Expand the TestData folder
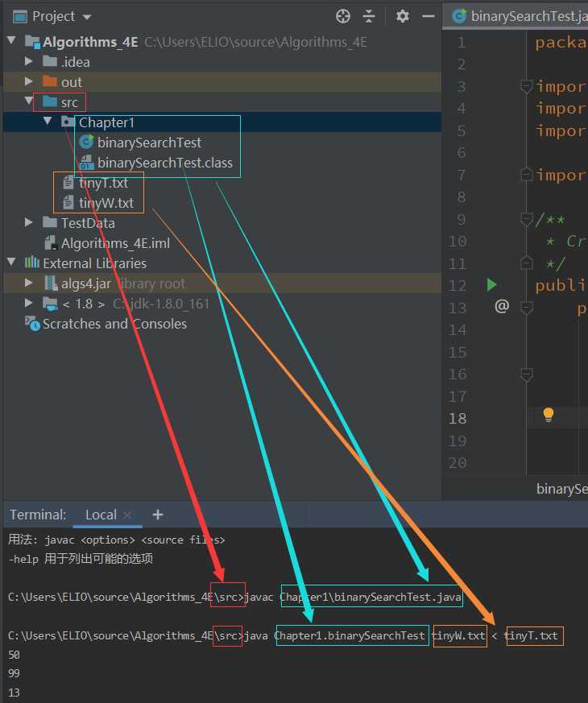This screenshot has width=588, height=703. pos(29,222)
